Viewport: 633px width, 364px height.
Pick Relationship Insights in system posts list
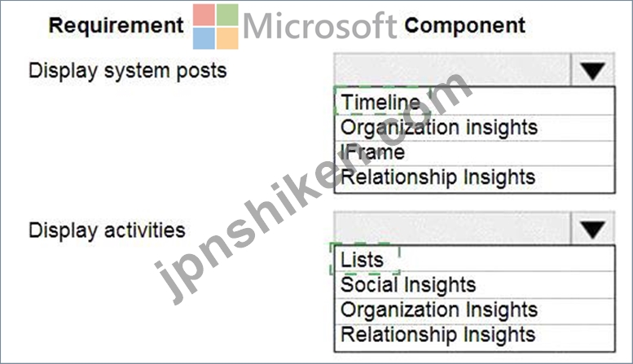pos(475,178)
